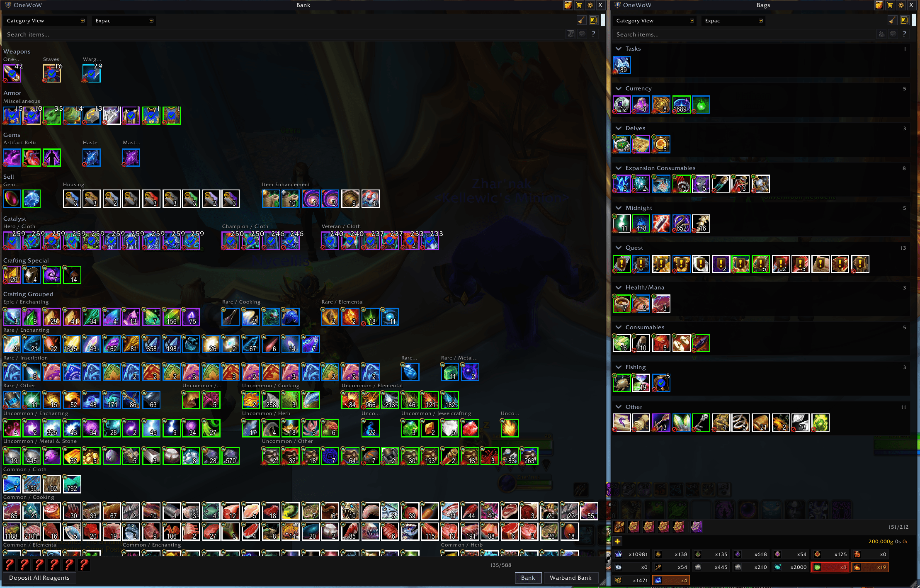Select the last red question mark bank tab

84,565
